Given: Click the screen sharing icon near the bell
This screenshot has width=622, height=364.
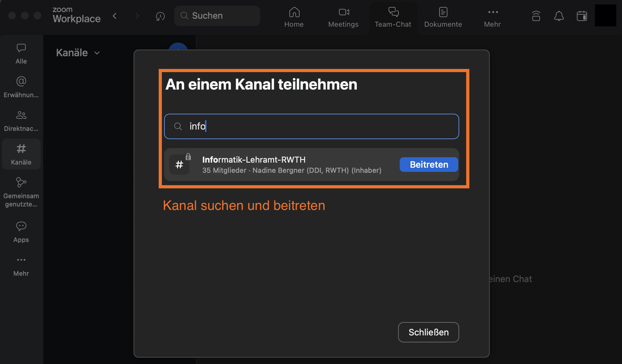Looking at the screenshot, I should point(536,16).
